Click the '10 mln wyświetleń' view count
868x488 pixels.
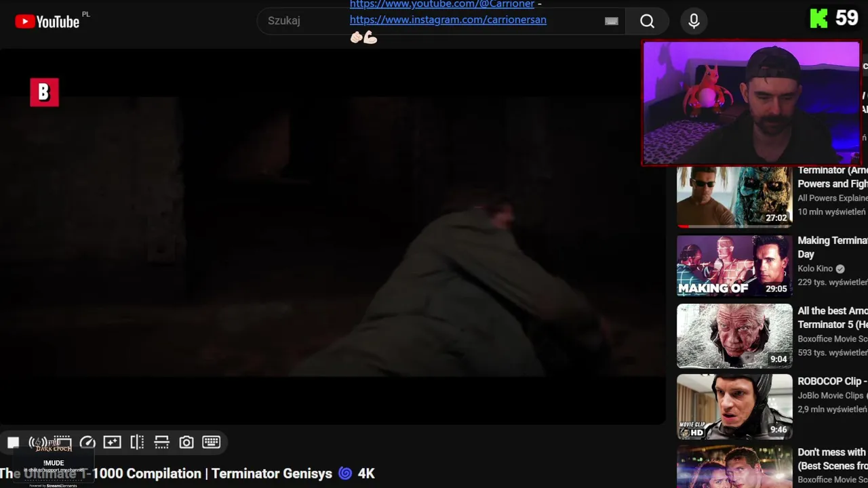tap(832, 212)
